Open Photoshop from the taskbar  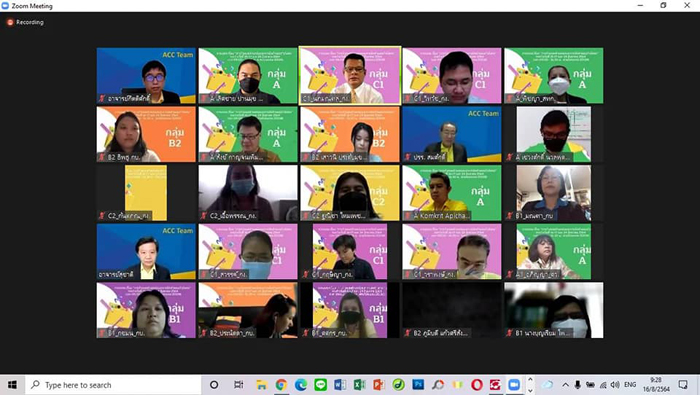(418, 385)
